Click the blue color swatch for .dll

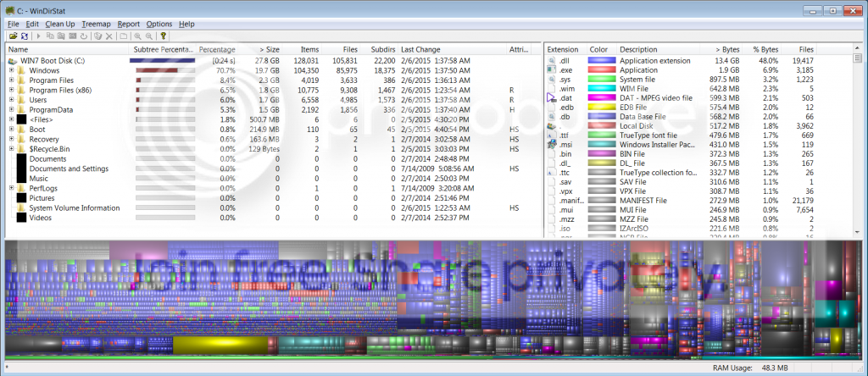point(602,61)
